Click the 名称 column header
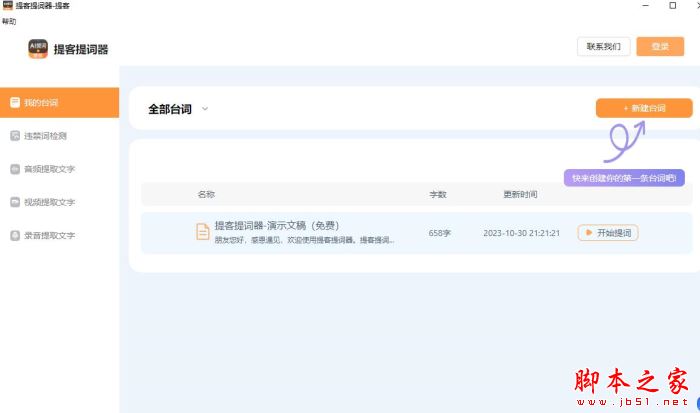 pos(206,194)
